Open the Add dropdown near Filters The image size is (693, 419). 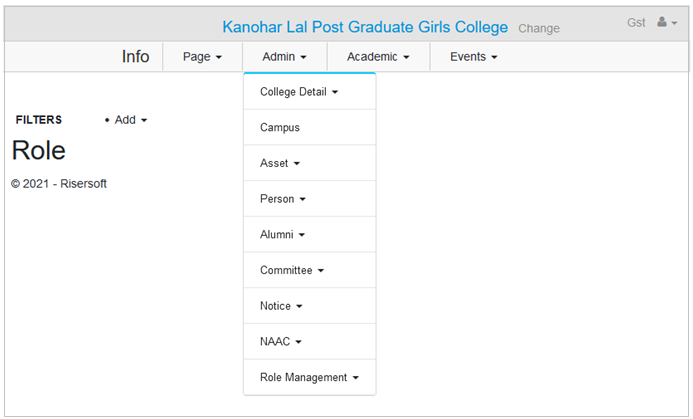coord(130,120)
